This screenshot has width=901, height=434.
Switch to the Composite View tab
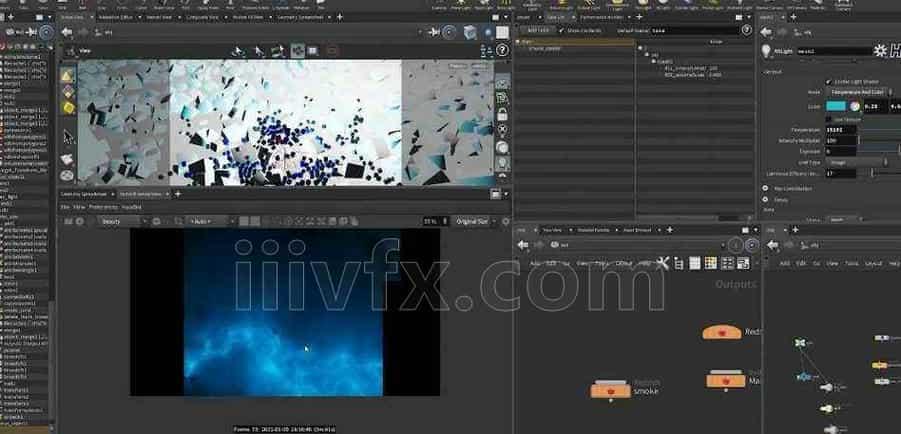[x=203, y=17]
